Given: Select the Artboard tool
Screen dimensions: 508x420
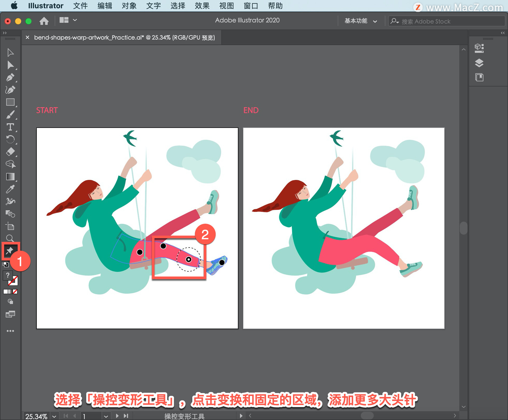Looking at the screenshot, I should click(10, 226).
